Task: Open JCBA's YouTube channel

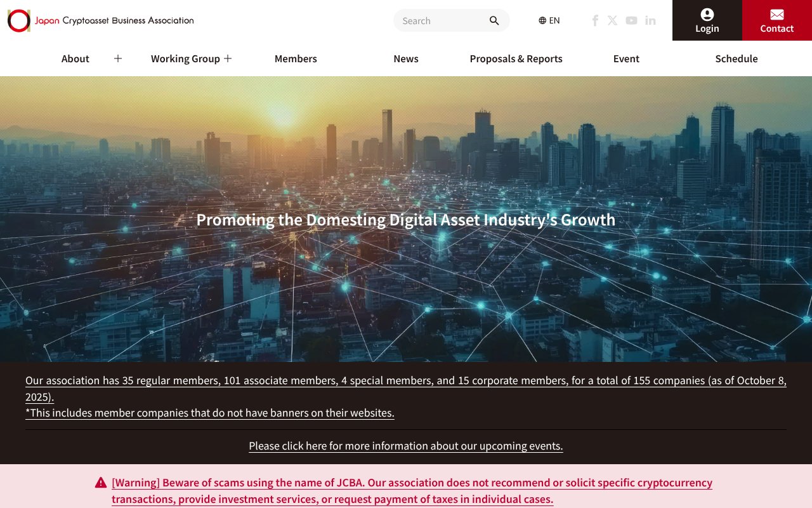Action: [631, 20]
